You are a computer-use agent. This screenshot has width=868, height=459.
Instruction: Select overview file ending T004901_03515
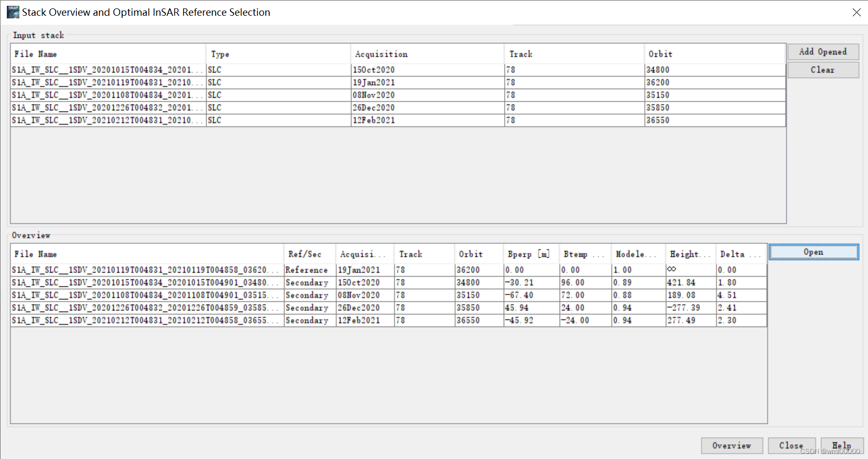tap(147, 295)
